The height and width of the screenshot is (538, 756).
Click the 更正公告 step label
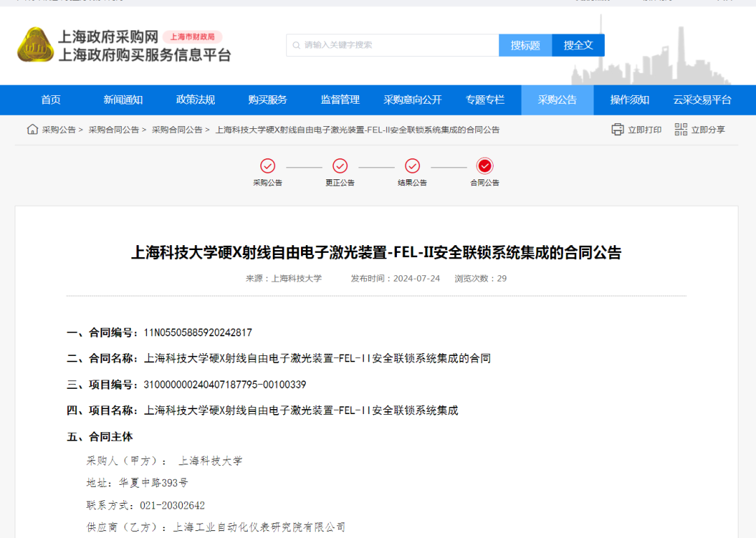point(340,183)
